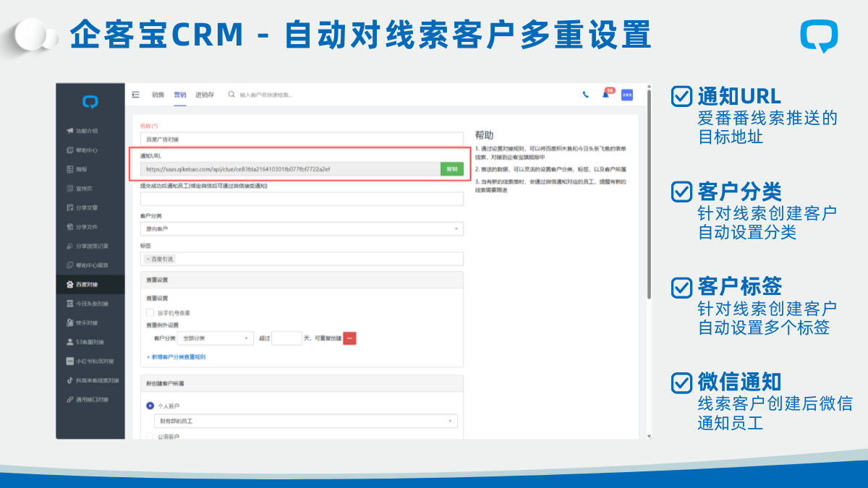Switch to the 进销存 tab
This screenshot has height=488, width=868.
(205, 95)
